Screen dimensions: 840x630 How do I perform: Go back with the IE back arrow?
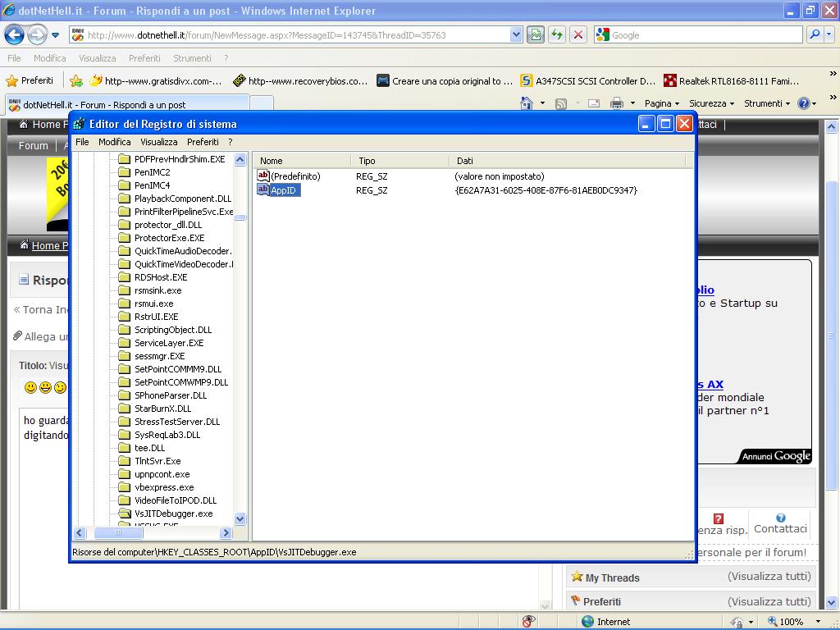click(15, 35)
